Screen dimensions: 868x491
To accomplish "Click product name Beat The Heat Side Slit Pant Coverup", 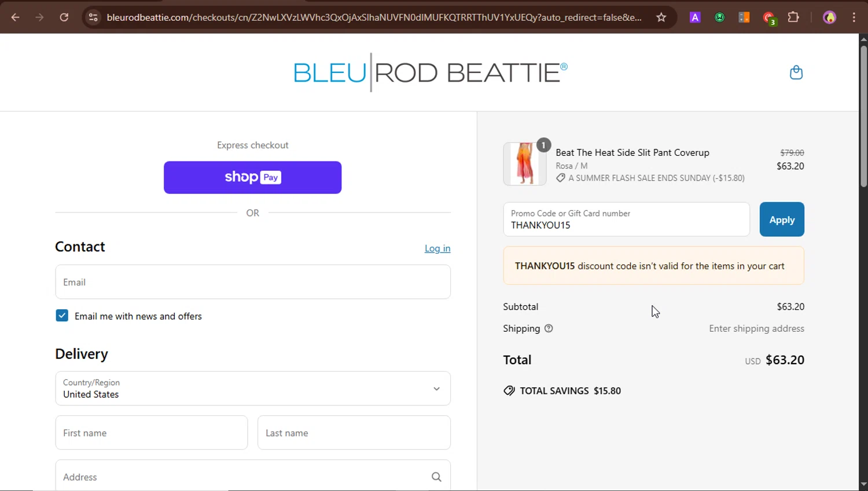I will 632,152.
